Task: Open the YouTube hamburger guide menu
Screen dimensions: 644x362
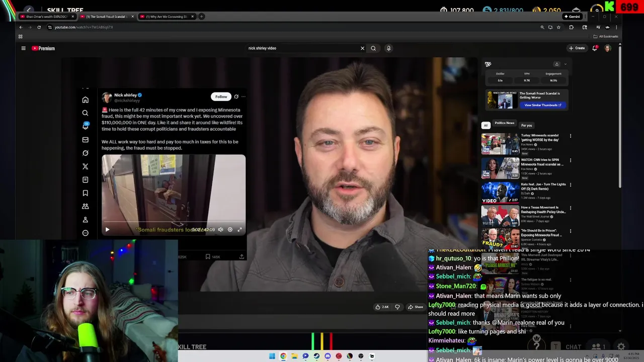Action: (x=23, y=48)
